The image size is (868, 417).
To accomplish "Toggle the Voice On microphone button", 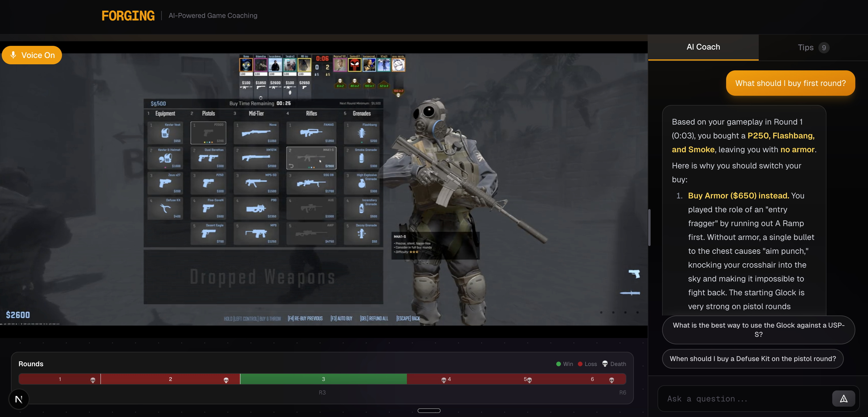I will (32, 55).
